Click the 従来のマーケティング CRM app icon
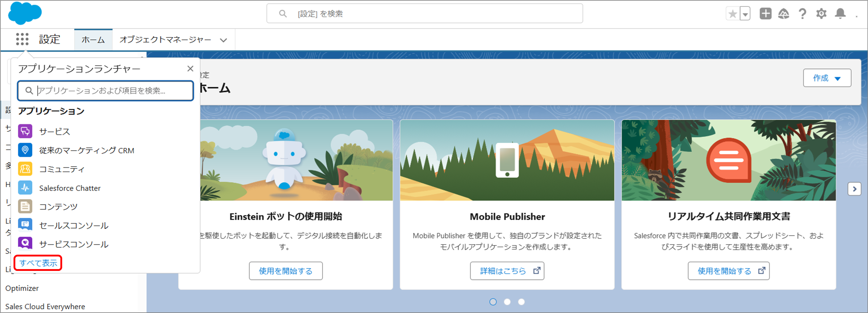The width and height of the screenshot is (868, 313). pos(25,150)
